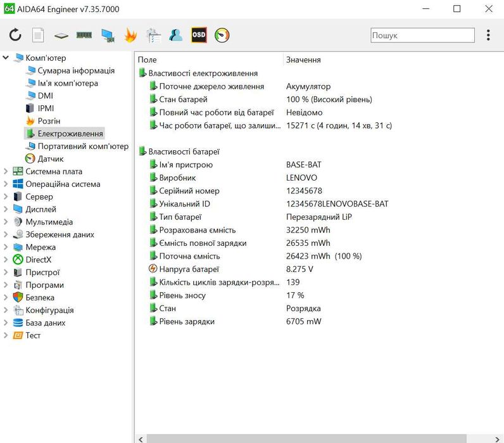Image resolution: width=504 pixels, height=443 pixels.
Task: Click the Значення column header
Action: coord(303,60)
